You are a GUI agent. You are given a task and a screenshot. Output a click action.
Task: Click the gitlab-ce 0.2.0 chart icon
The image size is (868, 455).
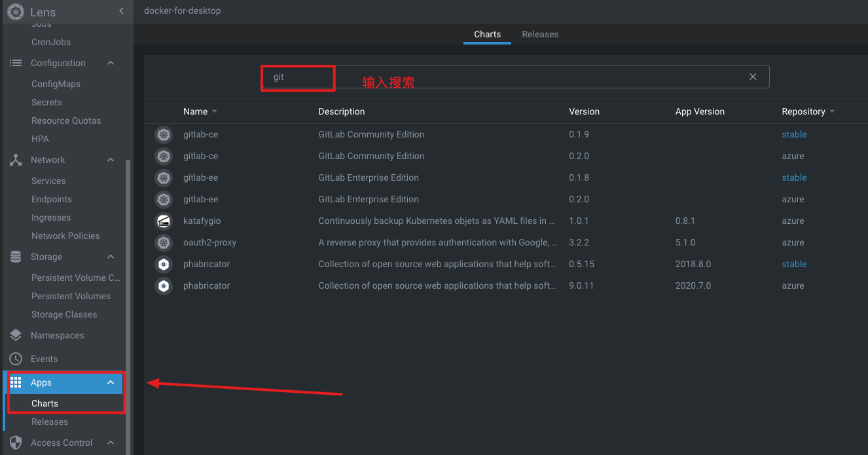tap(164, 156)
